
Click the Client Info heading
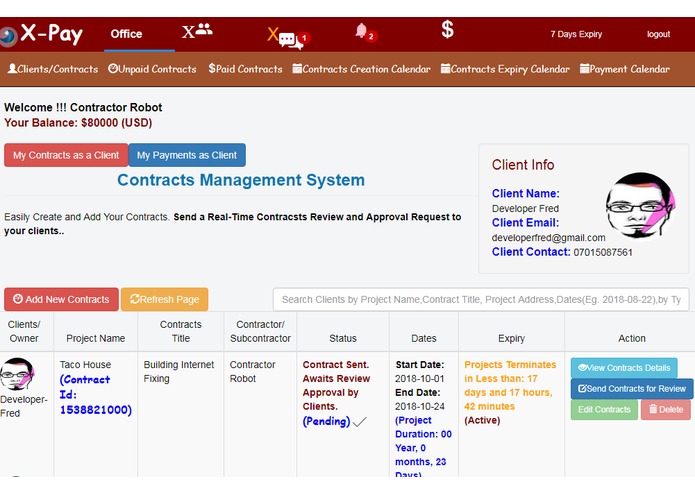pos(523,165)
